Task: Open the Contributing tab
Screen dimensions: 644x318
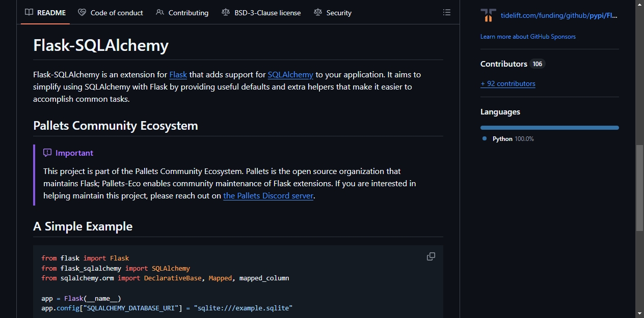Action: [x=182, y=13]
